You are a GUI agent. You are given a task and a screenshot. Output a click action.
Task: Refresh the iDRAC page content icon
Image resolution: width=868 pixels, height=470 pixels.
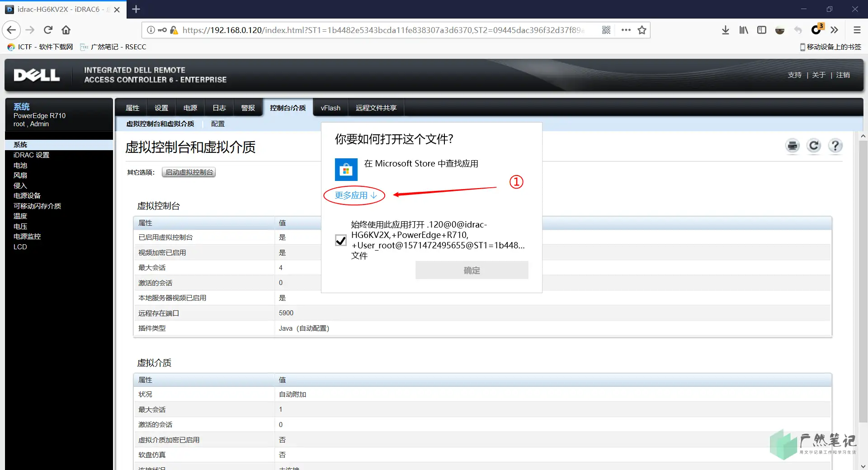pos(814,146)
